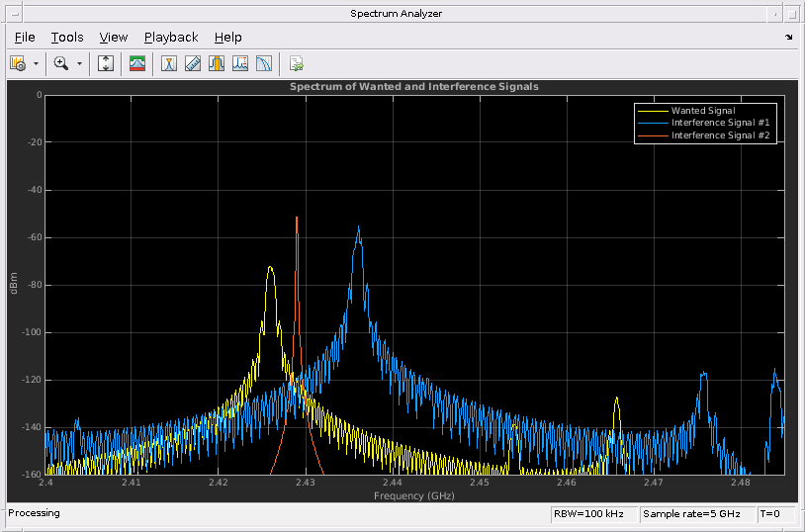
Task: Open Channel Measurements toolbar icon
Action: point(217,63)
